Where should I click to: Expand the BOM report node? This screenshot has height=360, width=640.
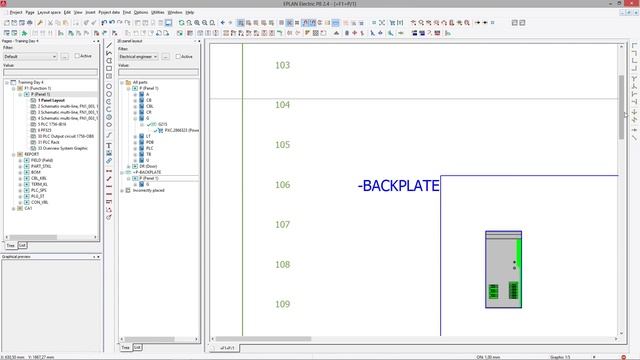pos(20,172)
